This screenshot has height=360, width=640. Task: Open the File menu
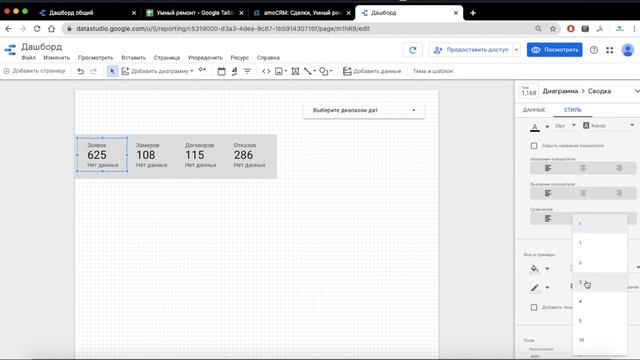click(x=29, y=58)
